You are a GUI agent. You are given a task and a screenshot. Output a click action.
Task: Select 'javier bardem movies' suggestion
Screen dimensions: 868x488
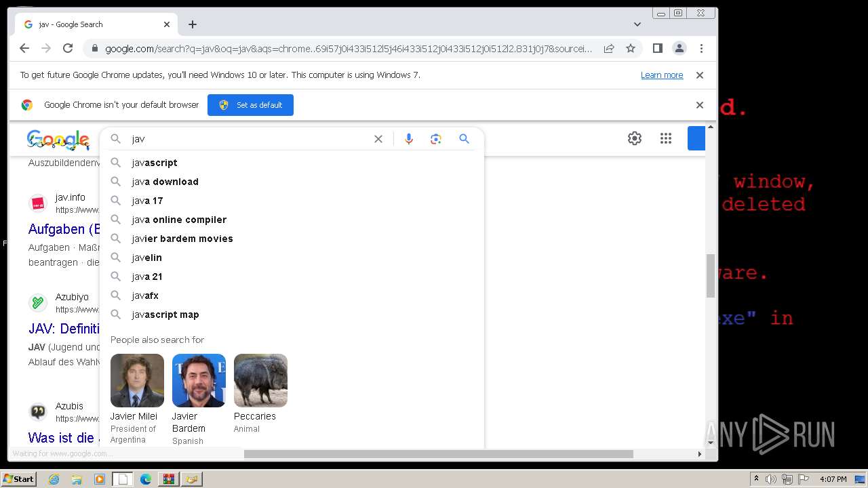tap(292, 239)
